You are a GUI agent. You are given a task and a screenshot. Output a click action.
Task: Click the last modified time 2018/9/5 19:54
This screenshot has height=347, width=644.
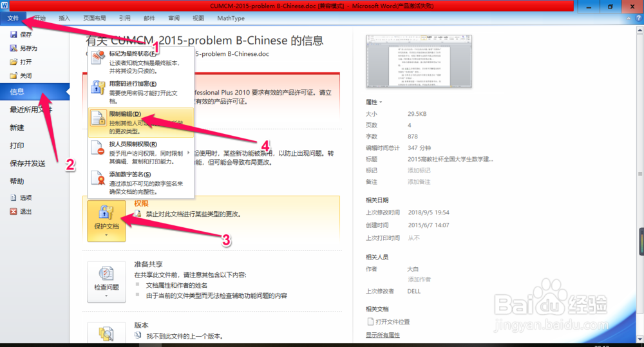point(429,212)
